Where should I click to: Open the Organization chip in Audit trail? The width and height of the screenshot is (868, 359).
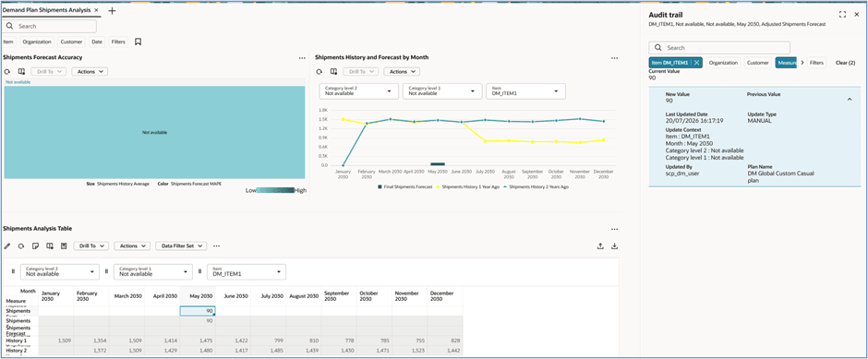click(724, 63)
